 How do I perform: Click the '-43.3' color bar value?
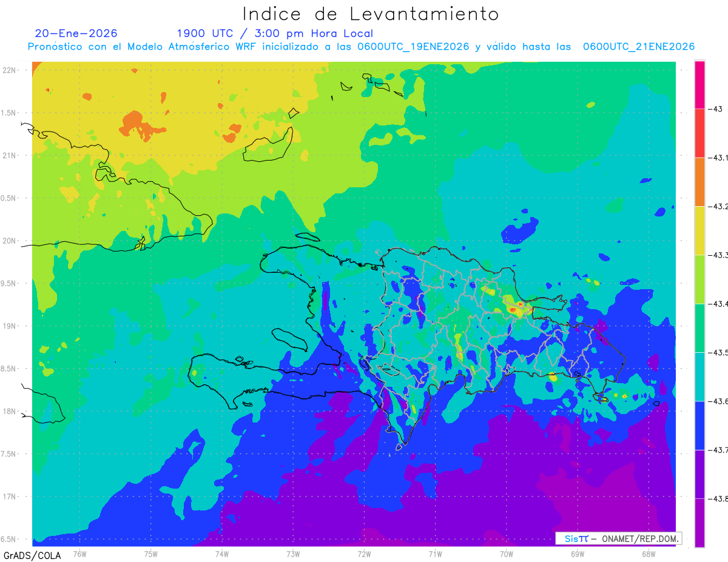[718, 255]
